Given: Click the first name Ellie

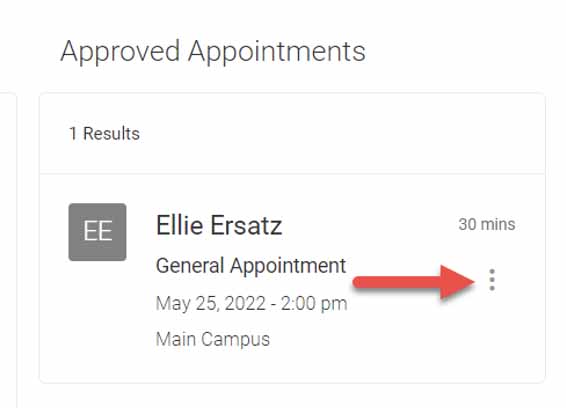Looking at the screenshot, I should [179, 225].
